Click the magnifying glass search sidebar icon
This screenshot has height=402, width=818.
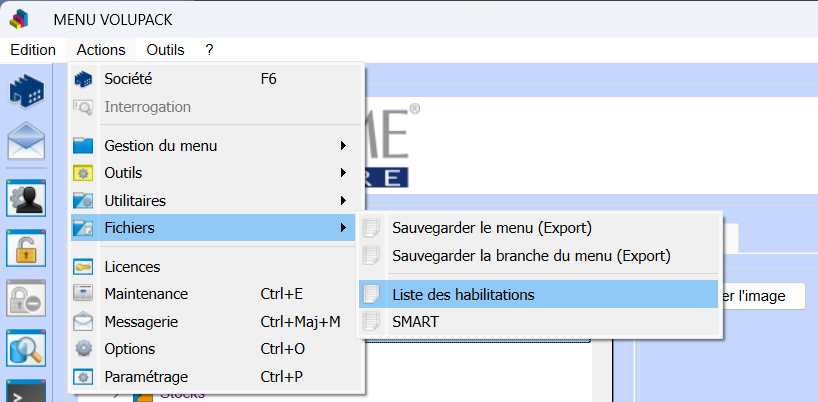(x=27, y=347)
